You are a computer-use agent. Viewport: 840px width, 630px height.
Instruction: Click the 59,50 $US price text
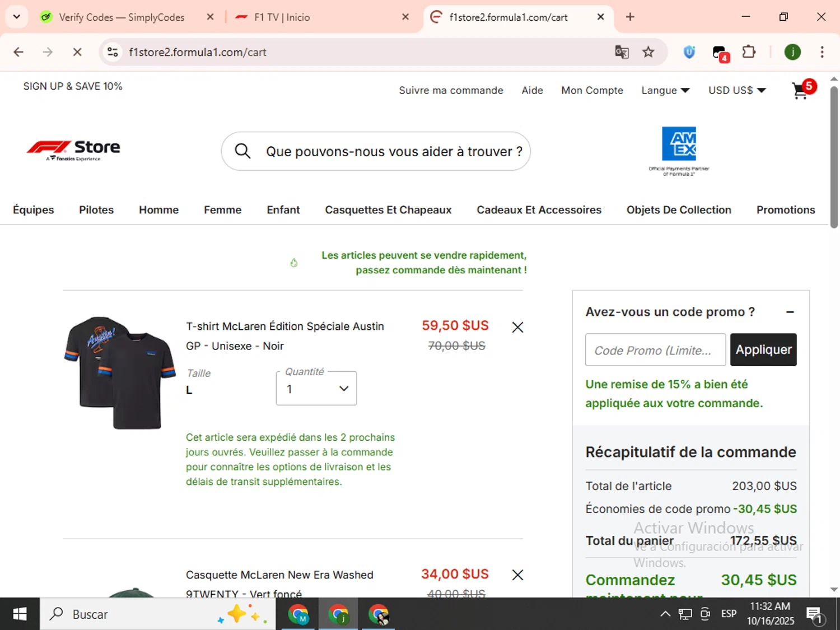coord(455,325)
